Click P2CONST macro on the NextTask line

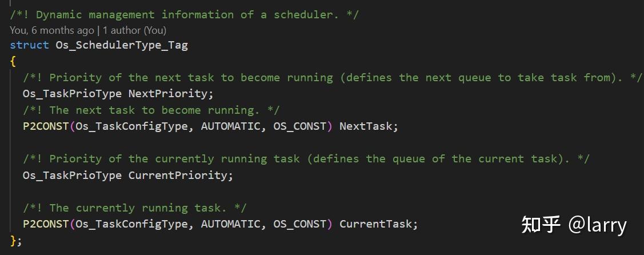coord(45,126)
